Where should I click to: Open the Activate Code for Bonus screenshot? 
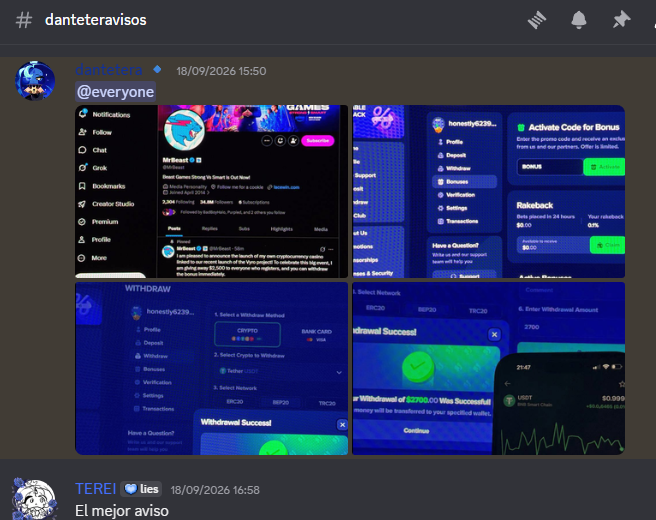pos(489,191)
